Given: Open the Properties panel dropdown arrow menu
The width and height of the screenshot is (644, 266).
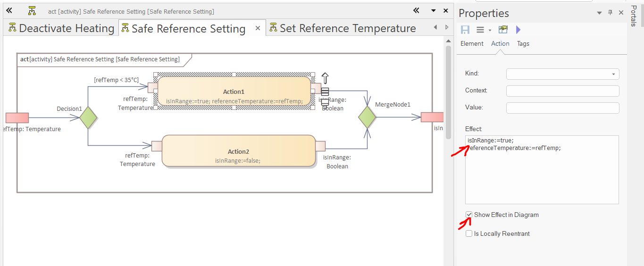Looking at the screenshot, I should tap(599, 13).
